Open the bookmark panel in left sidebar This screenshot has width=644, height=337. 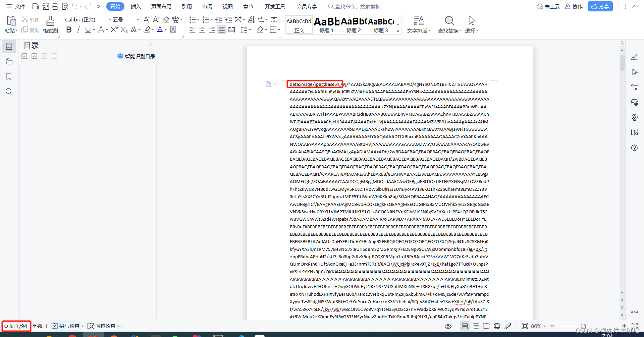click(9, 76)
